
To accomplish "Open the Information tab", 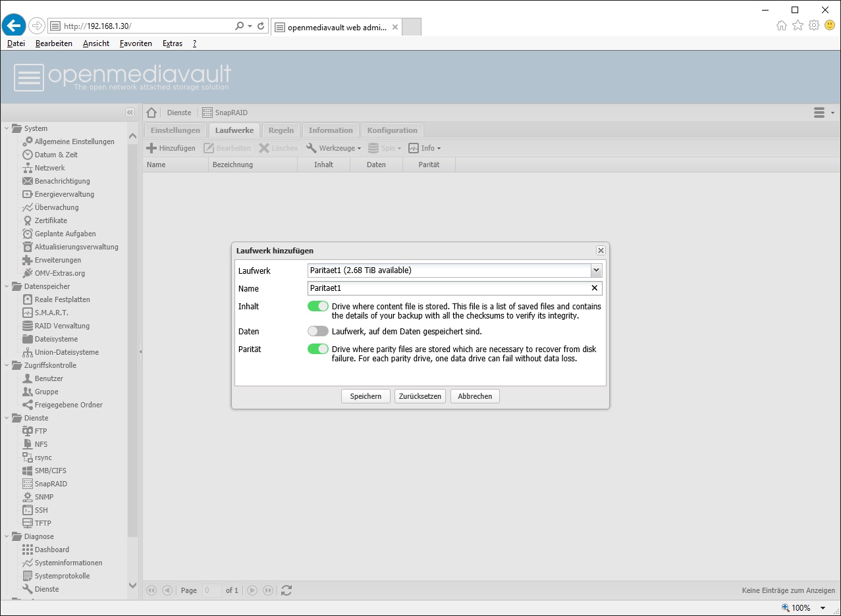I will 331,130.
